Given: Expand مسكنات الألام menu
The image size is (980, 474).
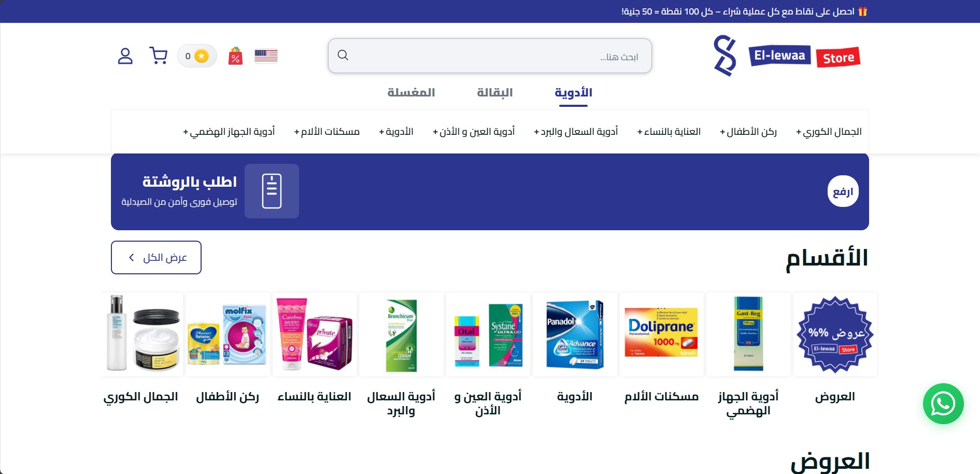Looking at the screenshot, I should coord(326,132).
